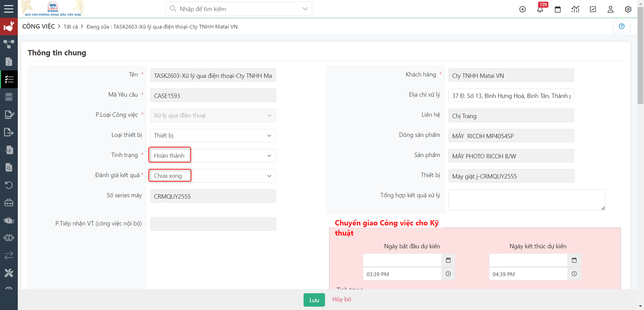The width and height of the screenshot is (644, 310).
Task: Click the Tên task name field
Action: click(213, 75)
